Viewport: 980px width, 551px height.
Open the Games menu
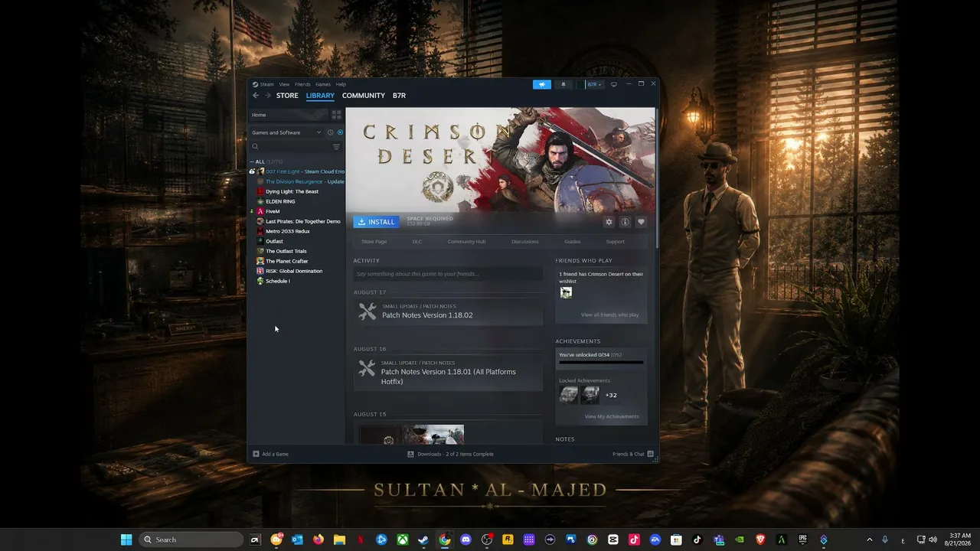[x=323, y=84]
